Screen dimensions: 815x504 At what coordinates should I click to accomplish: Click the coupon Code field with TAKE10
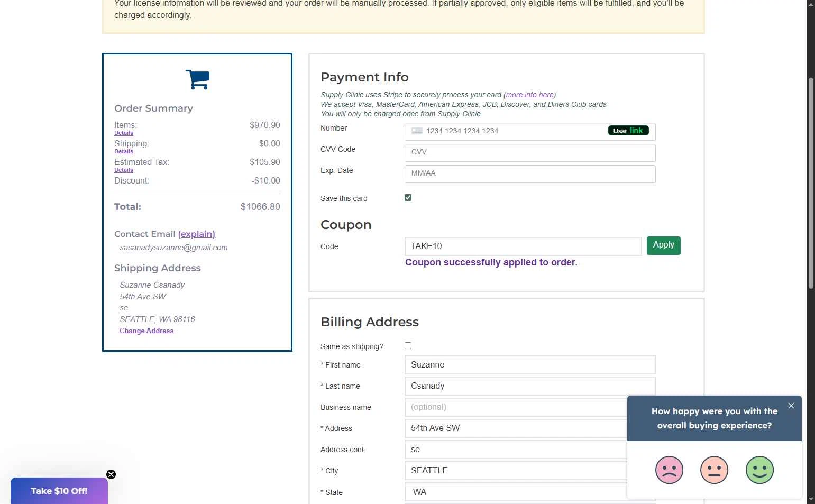pyautogui.click(x=523, y=246)
